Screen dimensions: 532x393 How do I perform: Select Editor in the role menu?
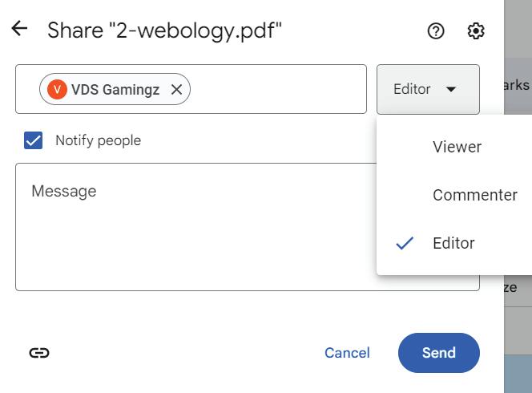tap(453, 244)
